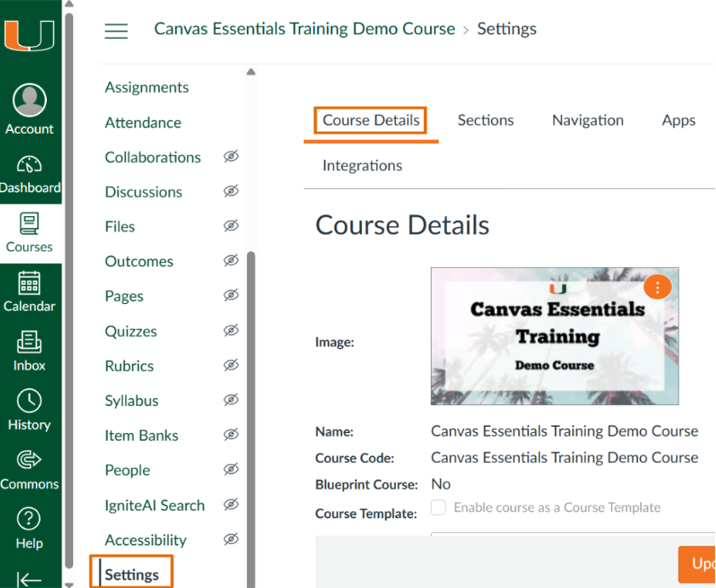
Task: Open the Courses icon
Action: pos(29,223)
